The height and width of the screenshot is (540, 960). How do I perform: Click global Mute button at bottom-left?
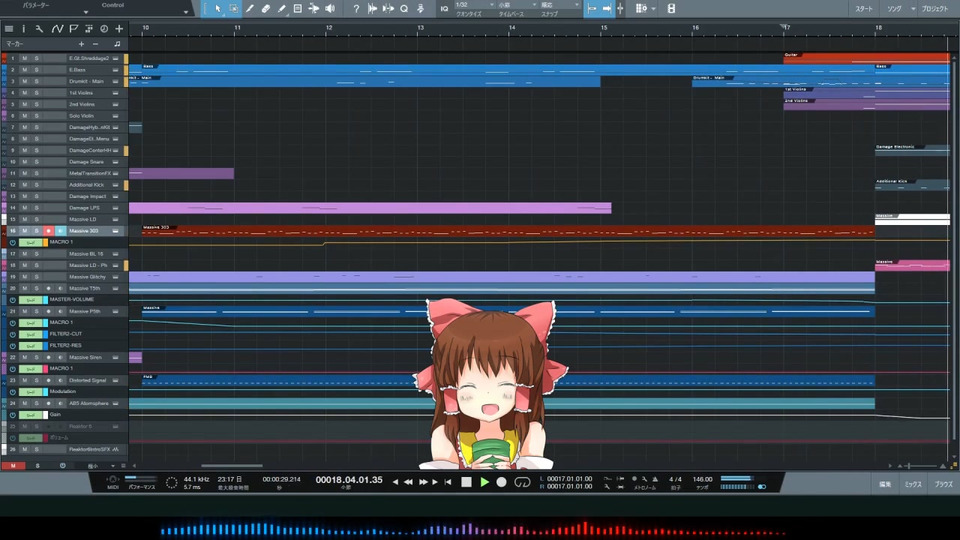13,466
